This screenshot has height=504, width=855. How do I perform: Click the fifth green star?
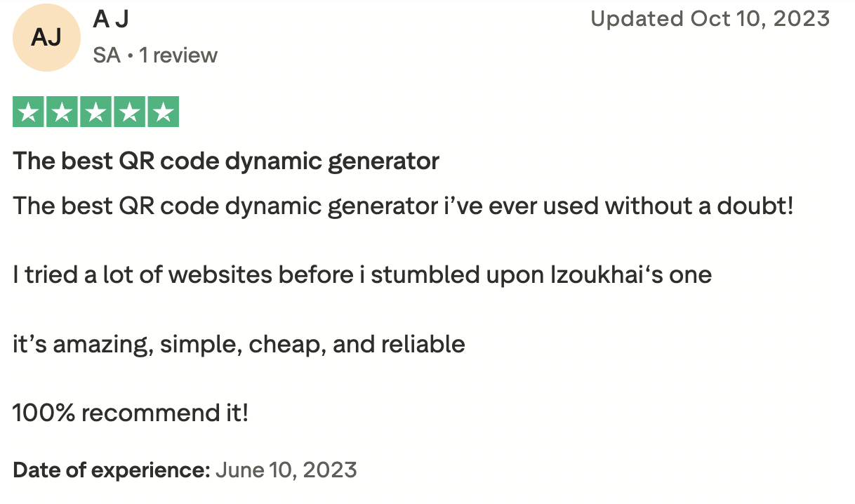pos(164,112)
